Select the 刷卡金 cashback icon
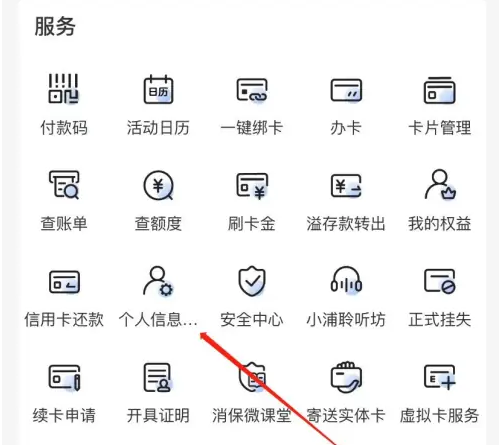The width and height of the screenshot is (499, 445). (252, 186)
